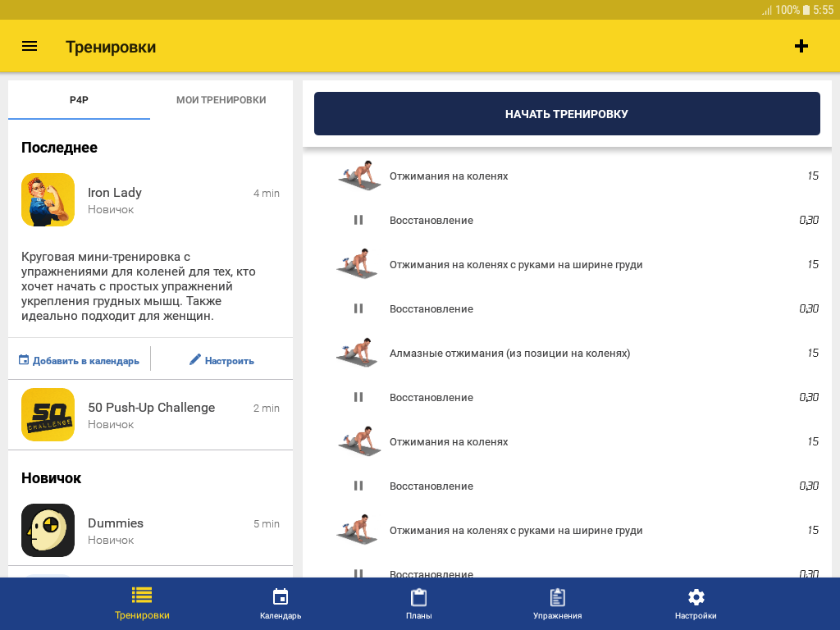
Task: Select the Упражнения label in bottom navigation
Action: click(x=557, y=615)
